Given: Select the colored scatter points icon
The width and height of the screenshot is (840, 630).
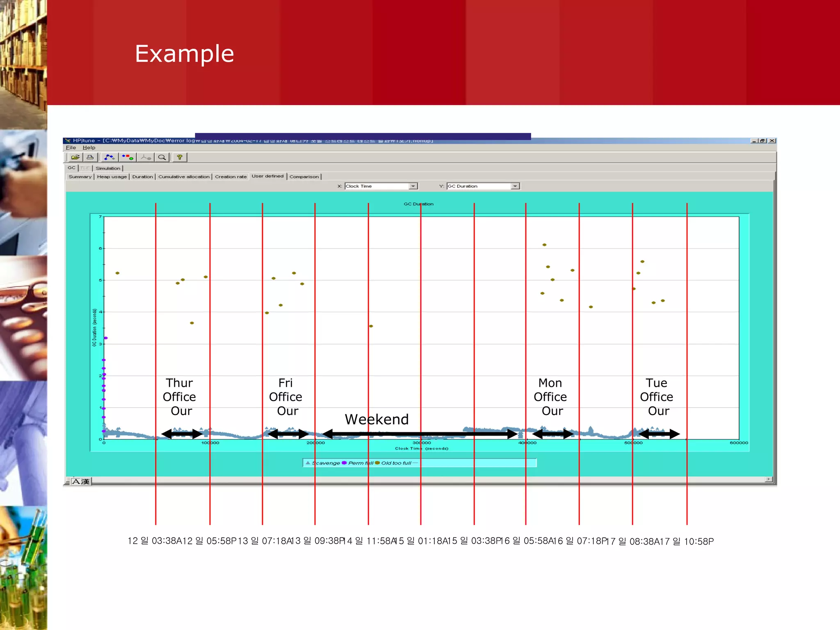Looking at the screenshot, I should pos(128,157).
